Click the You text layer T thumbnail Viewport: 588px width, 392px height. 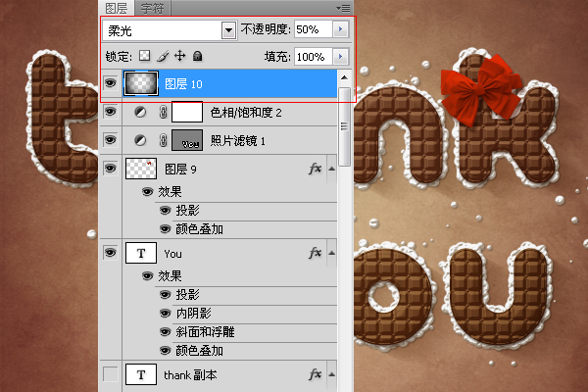tap(141, 253)
